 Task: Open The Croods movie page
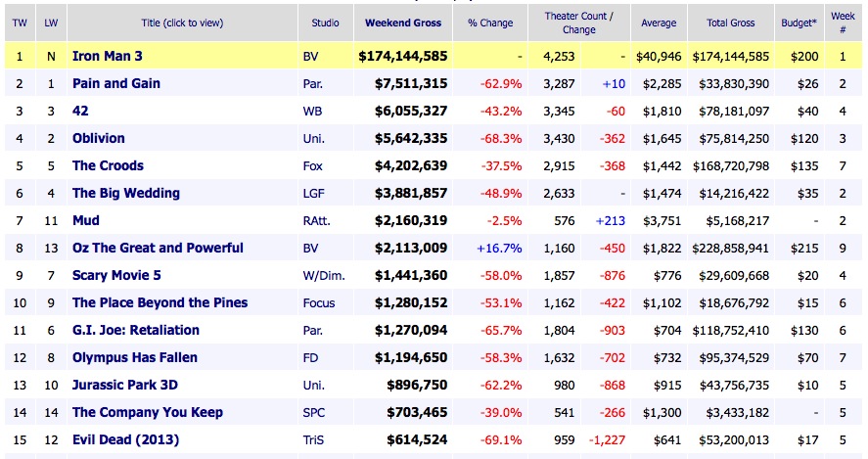coord(108,165)
